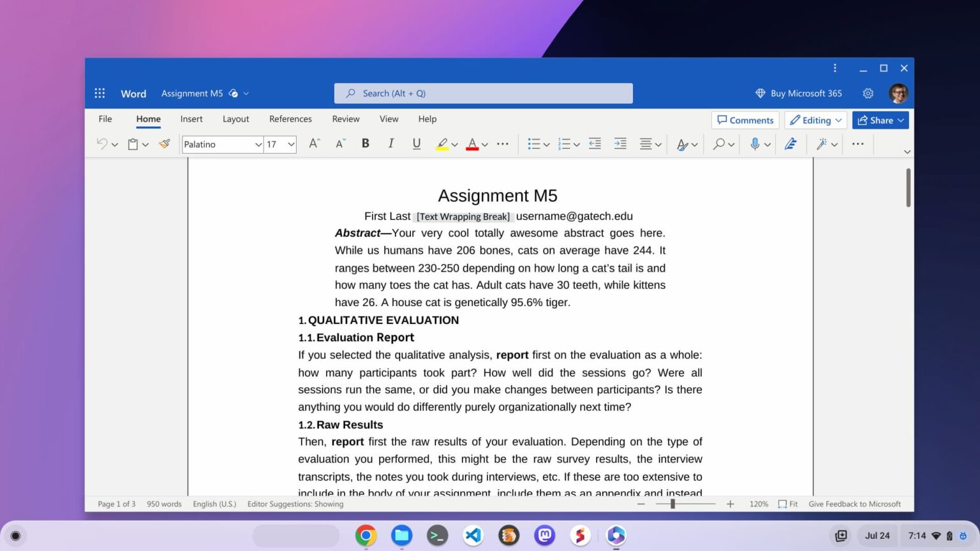Screen dimensions: 980x551
Task: Select the Italic formatting icon
Action: point(390,143)
